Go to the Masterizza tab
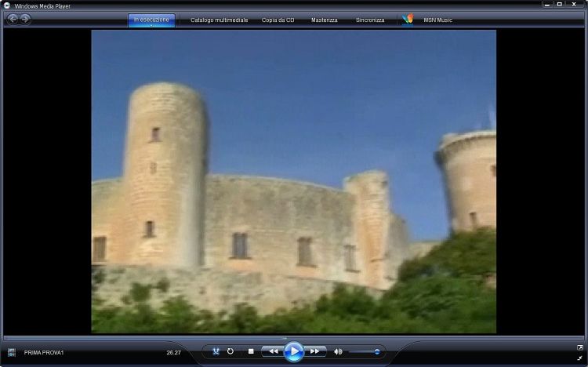The image size is (588, 367). 325,20
